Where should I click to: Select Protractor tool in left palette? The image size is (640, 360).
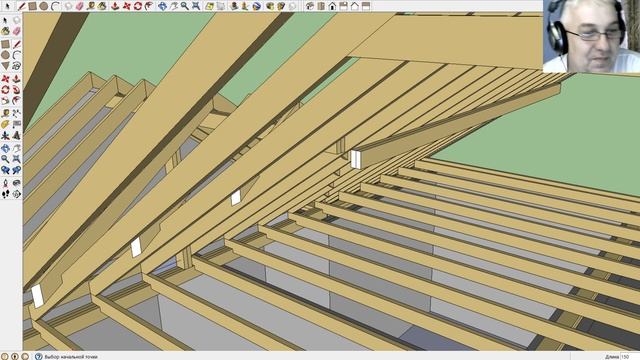pos(5,123)
